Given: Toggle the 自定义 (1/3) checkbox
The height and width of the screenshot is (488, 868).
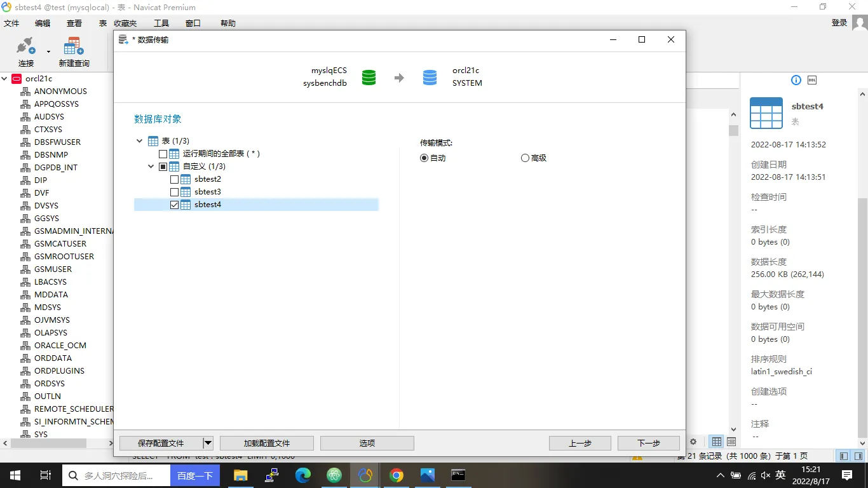Looking at the screenshot, I should tap(163, 166).
